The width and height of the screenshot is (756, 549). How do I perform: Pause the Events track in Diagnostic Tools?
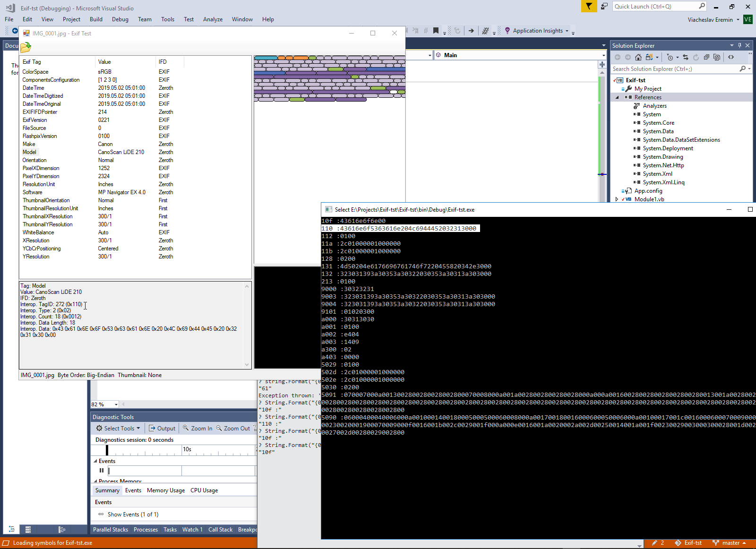click(102, 471)
